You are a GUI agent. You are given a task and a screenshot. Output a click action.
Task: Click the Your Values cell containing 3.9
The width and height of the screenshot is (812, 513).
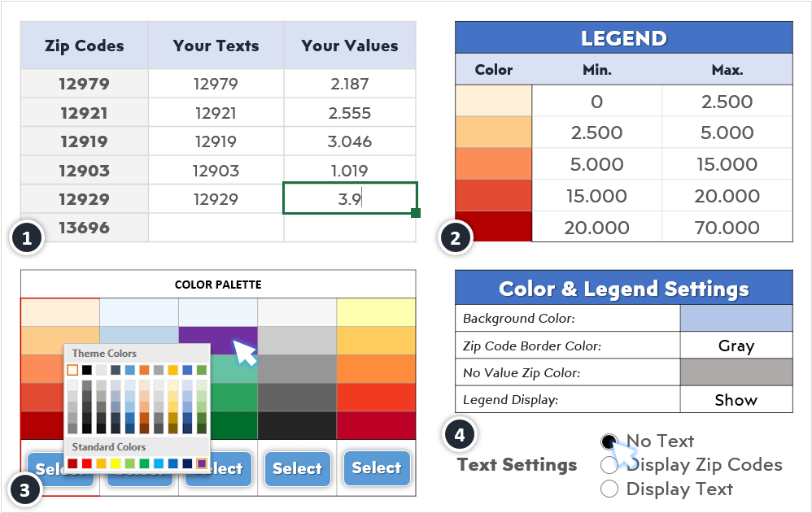[x=350, y=197]
